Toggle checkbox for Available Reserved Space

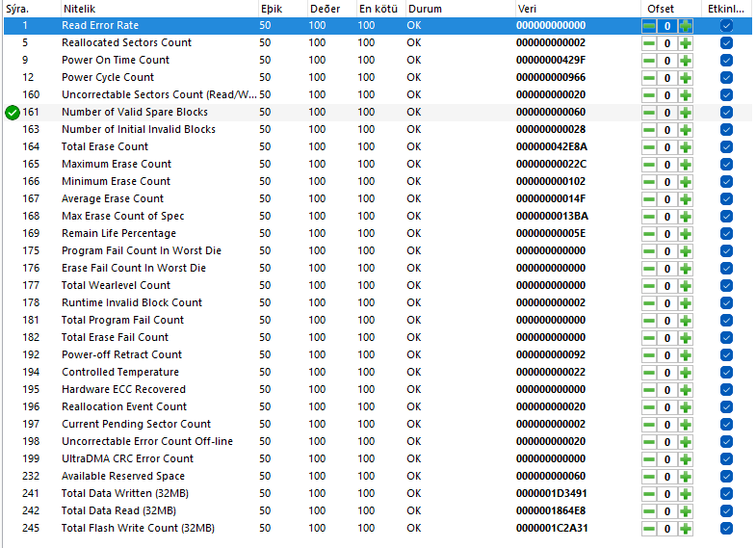(726, 477)
